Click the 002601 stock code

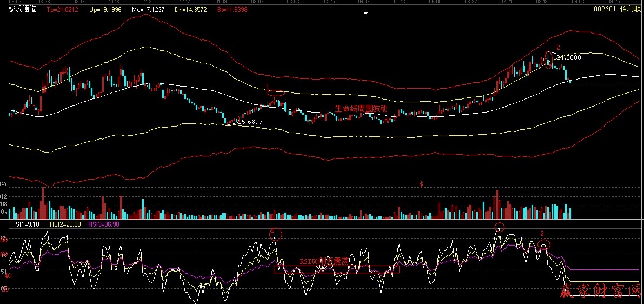click(x=605, y=9)
